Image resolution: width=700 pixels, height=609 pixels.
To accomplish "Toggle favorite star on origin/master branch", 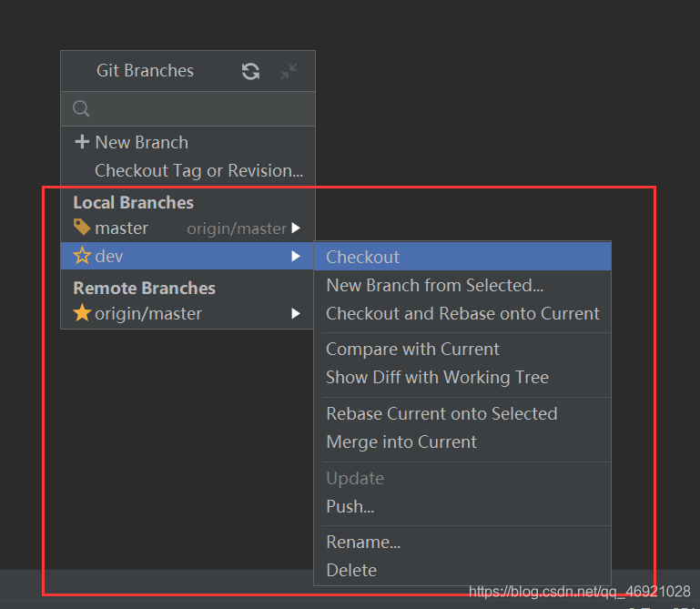I will [82, 313].
